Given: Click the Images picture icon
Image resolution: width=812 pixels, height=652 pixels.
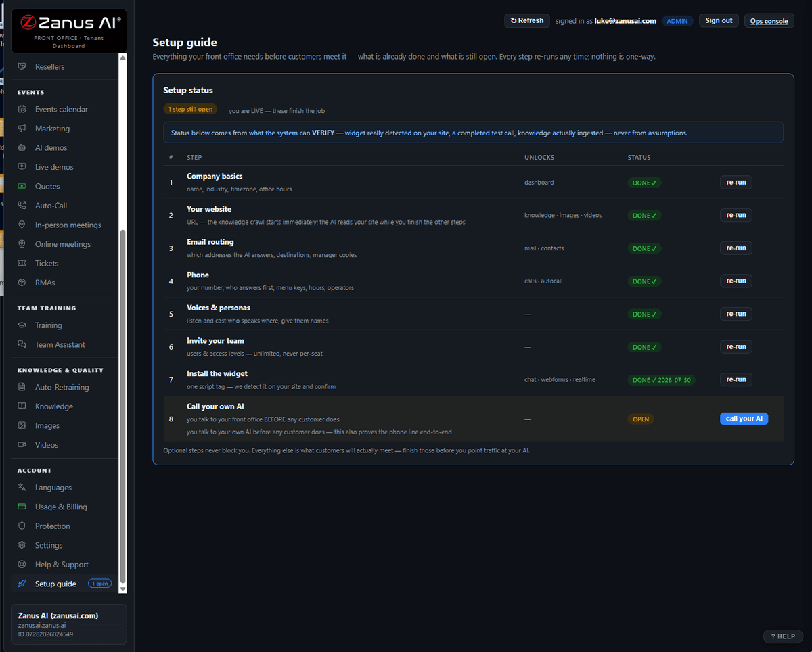Looking at the screenshot, I should (x=22, y=425).
